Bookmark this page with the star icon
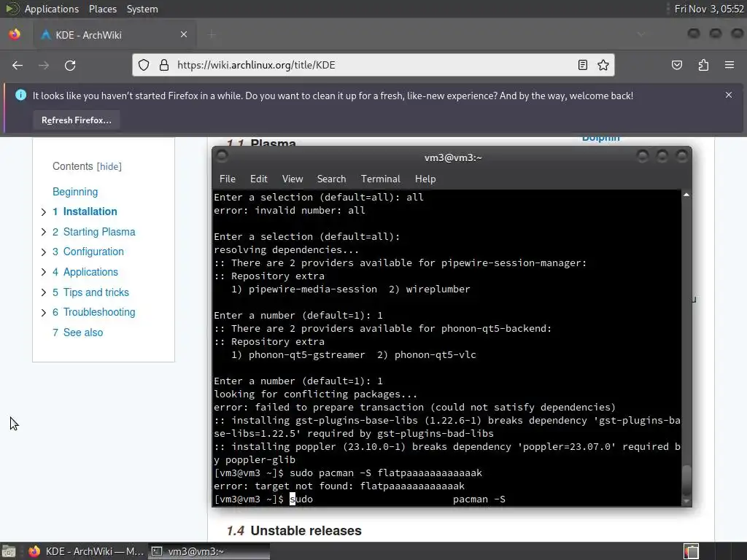Image resolution: width=747 pixels, height=560 pixels. coord(603,65)
